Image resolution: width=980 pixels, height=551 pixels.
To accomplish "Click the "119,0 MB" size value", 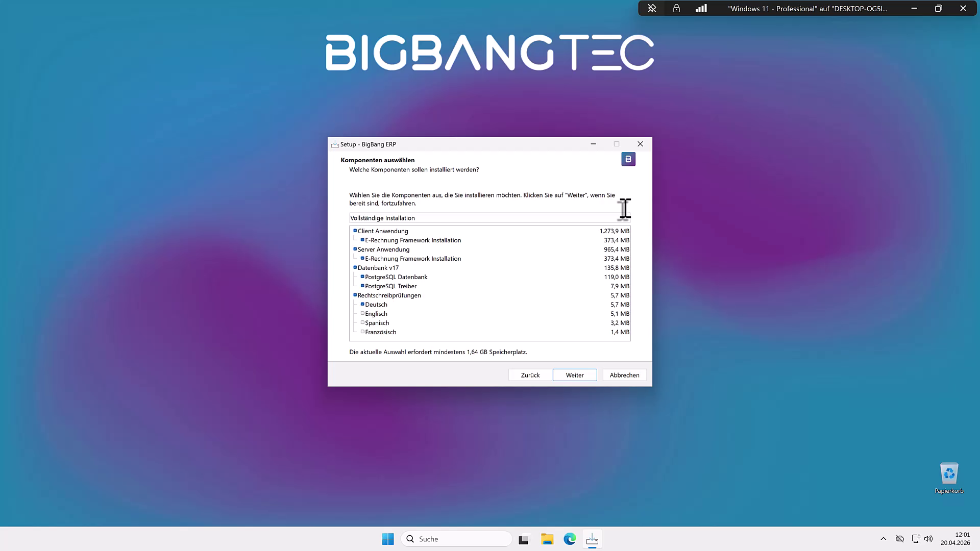I will coord(617,277).
